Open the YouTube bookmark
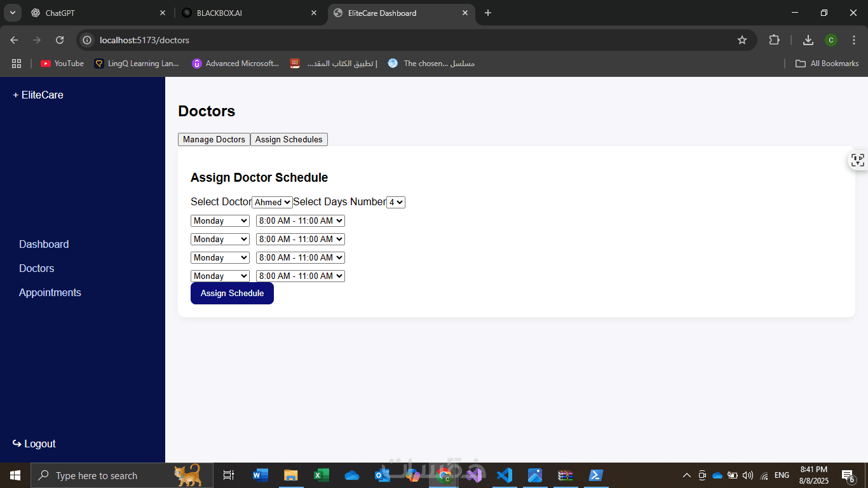The image size is (868, 488). (x=62, y=64)
